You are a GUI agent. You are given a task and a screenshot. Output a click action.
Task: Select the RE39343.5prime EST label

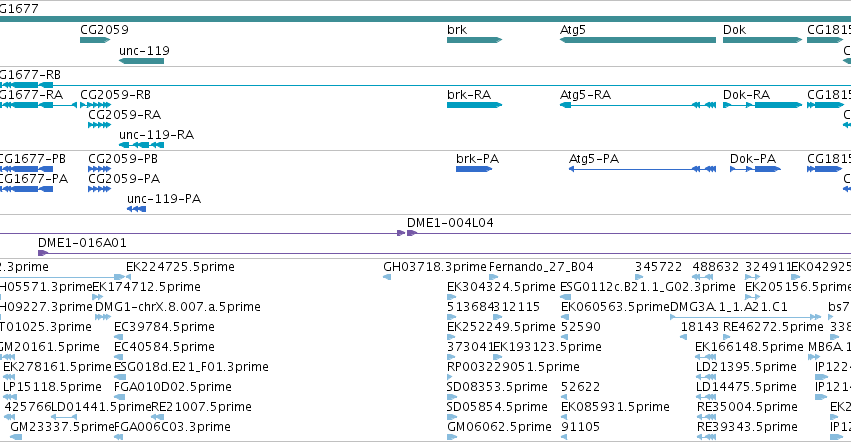coord(747,427)
